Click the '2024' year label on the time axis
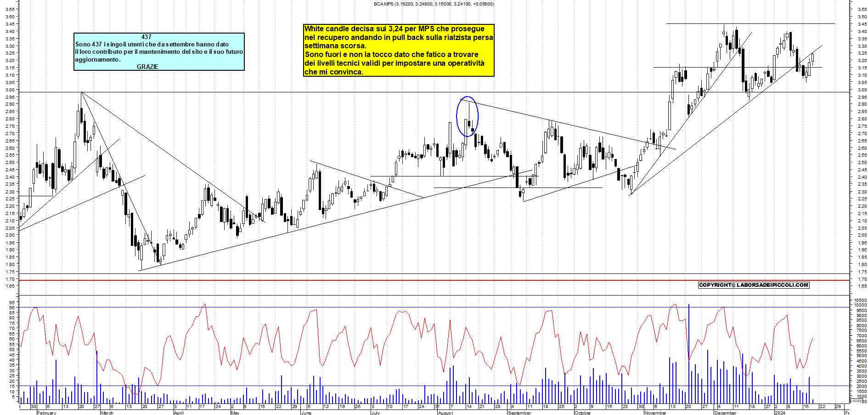This screenshot has width=868, height=415. 780,413
